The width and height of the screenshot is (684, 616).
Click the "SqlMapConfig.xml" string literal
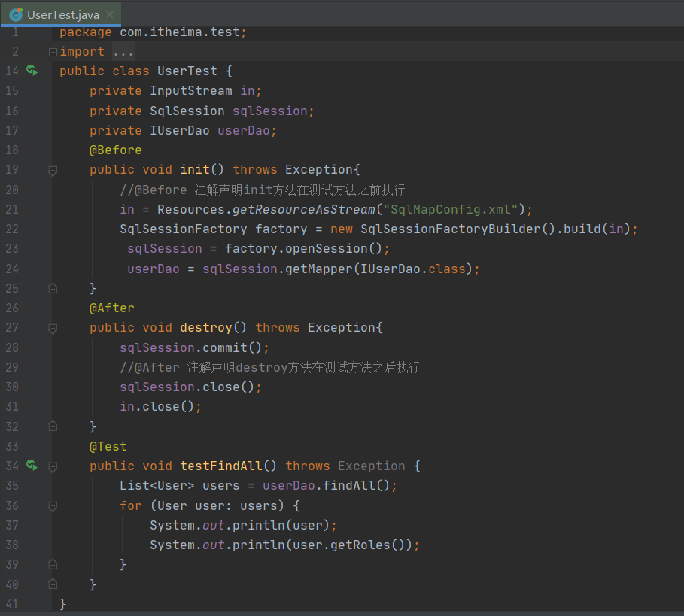(451, 210)
